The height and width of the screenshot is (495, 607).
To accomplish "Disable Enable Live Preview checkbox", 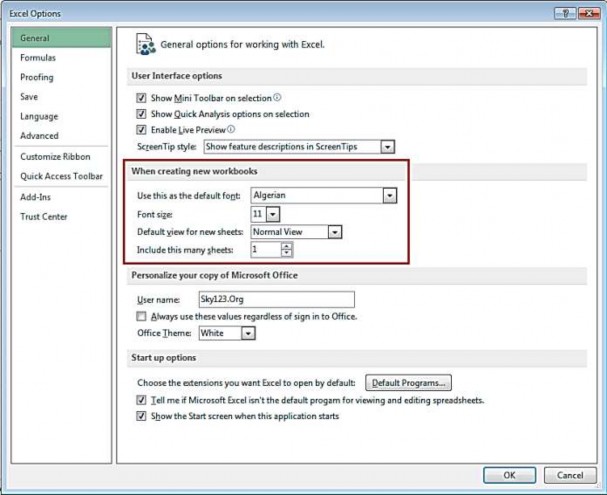I will point(141,130).
